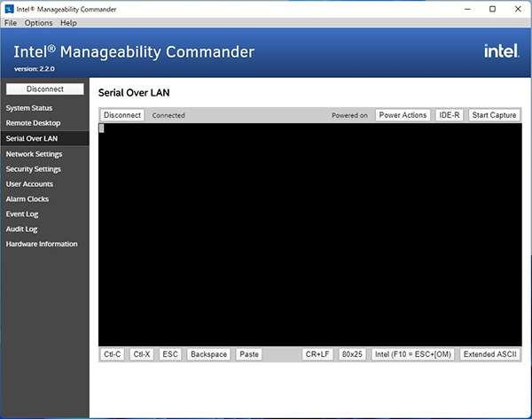
Task: Click the IDE-R button
Action: [450, 115]
